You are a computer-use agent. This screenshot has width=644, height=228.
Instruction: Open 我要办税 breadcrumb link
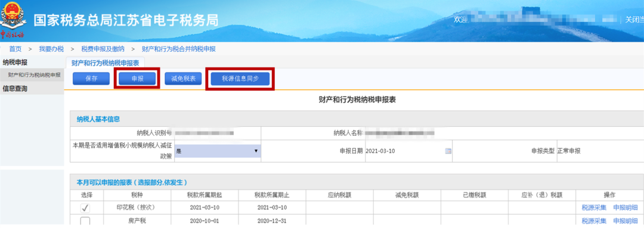51,49
